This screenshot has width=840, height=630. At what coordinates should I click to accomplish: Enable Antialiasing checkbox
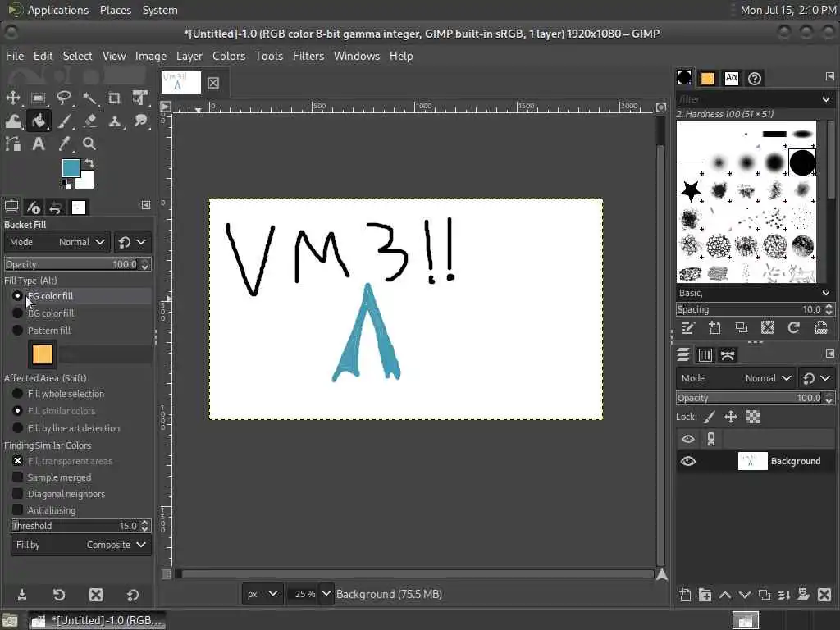[18, 510]
